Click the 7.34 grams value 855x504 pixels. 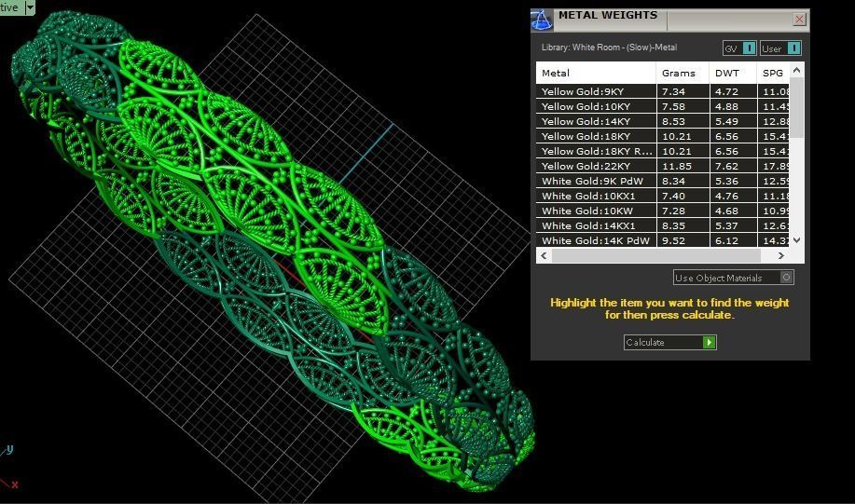[673, 91]
